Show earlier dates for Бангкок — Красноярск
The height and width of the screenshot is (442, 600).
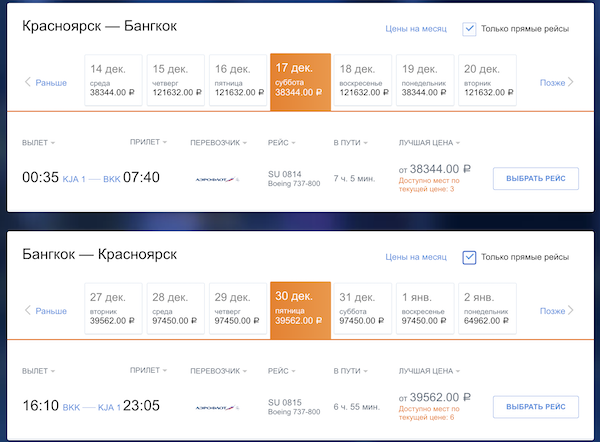45,311
